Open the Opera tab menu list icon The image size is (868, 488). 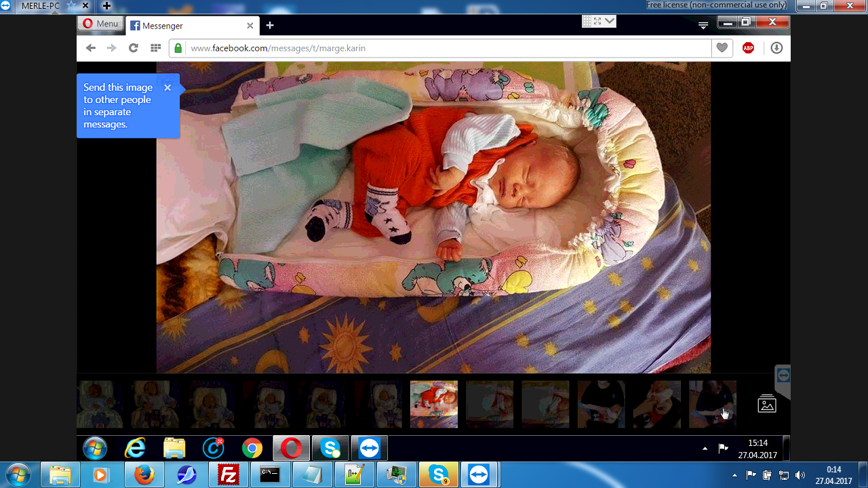pyautogui.click(x=703, y=25)
